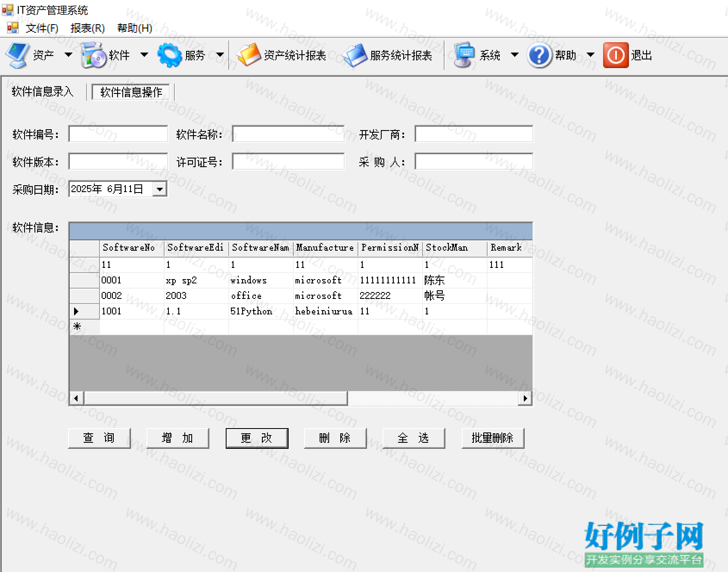Viewport: 728px width, 572px height.
Task: Open the 文件(F) menu
Action: [42, 28]
